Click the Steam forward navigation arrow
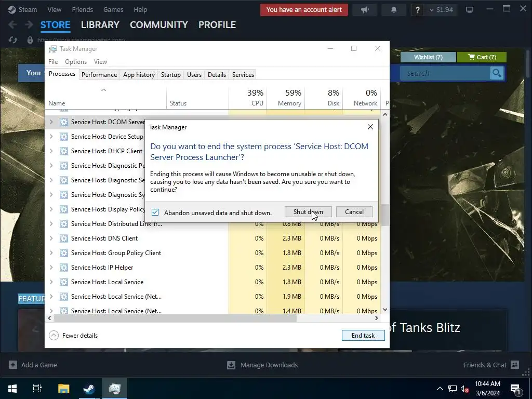532x399 pixels. (x=29, y=25)
